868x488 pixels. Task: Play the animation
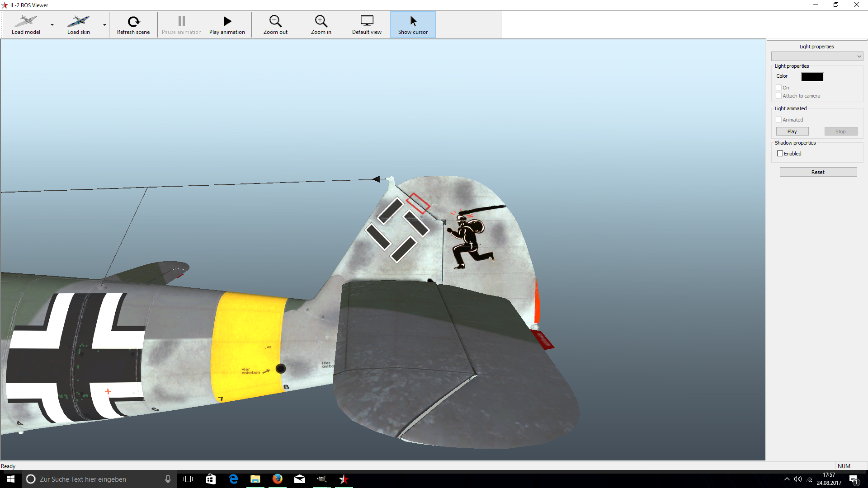pos(227,25)
